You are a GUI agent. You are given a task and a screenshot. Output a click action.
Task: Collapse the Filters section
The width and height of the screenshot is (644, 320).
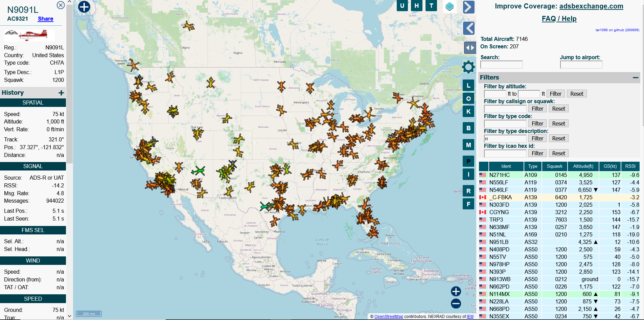point(636,77)
